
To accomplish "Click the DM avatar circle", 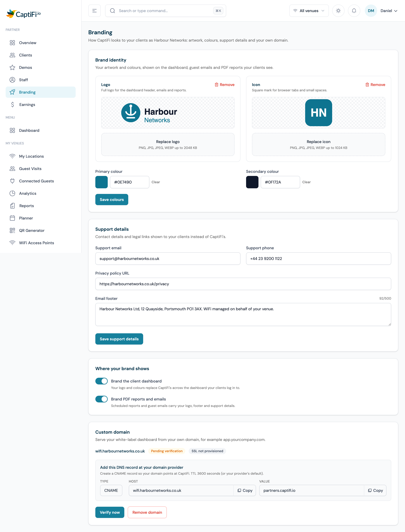I will coord(371,11).
